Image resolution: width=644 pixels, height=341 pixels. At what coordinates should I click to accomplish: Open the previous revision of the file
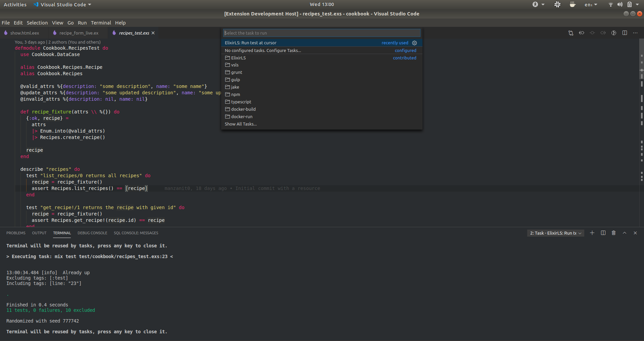pyautogui.click(x=582, y=33)
